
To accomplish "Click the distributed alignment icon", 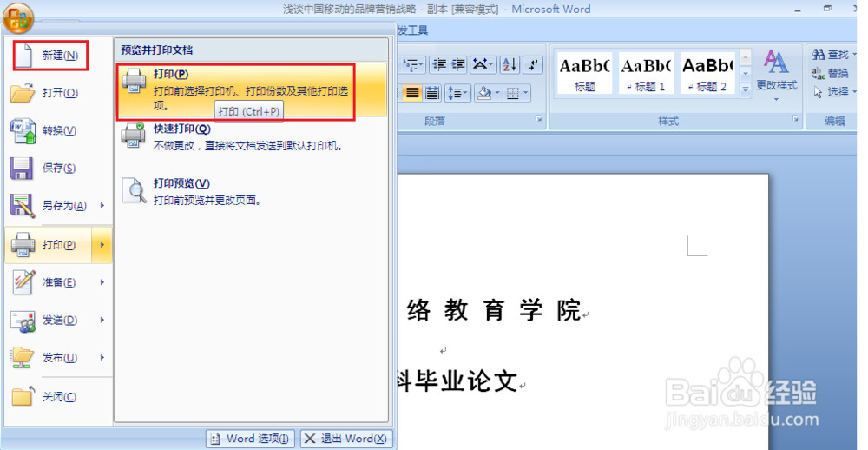I will pyautogui.click(x=431, y=93).
